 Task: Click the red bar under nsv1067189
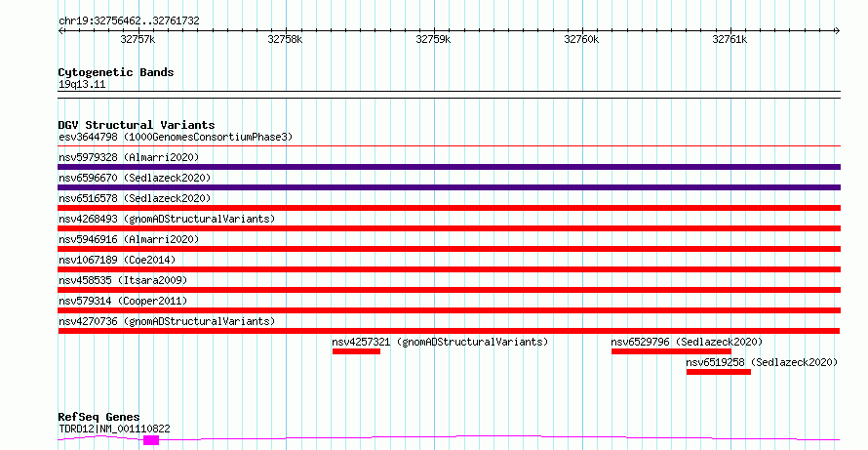click(449, 269)
